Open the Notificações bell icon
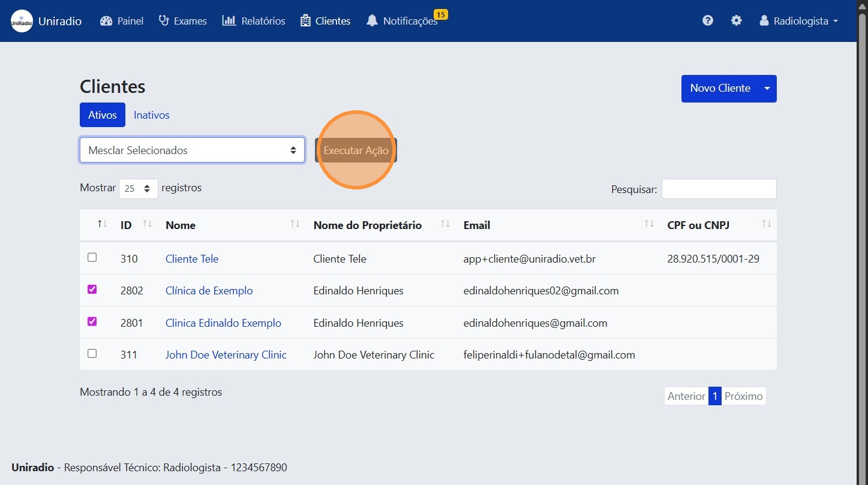 click(x=373, y=21)
